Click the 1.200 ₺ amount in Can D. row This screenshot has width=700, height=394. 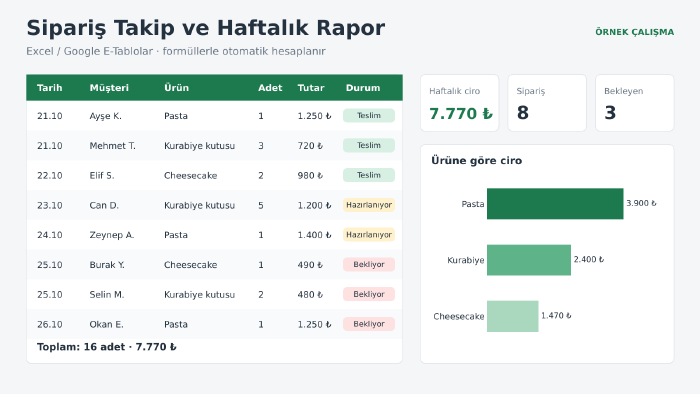314,206
